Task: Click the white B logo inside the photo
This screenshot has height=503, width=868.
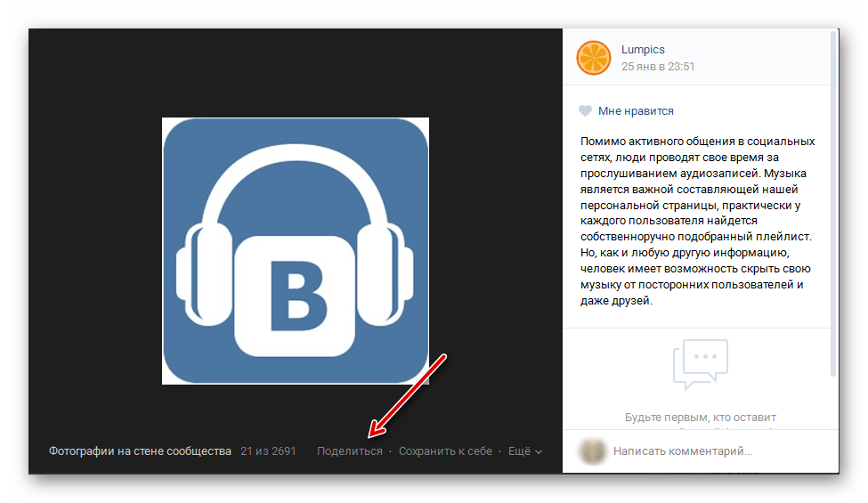Action: (x=295, y=296)
